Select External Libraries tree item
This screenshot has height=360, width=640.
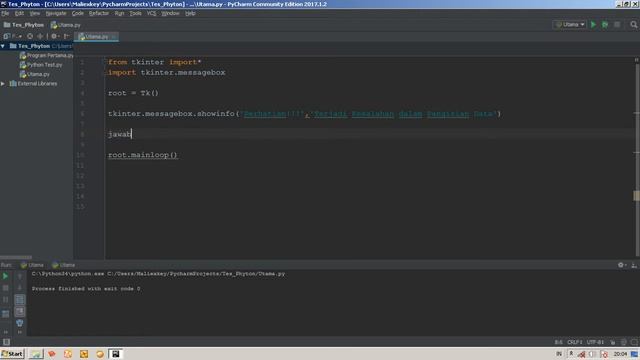tap(33, 84)
